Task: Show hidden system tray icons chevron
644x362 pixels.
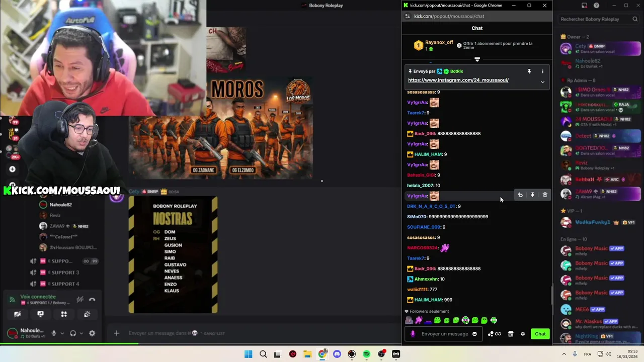Action: coord(564,354)
